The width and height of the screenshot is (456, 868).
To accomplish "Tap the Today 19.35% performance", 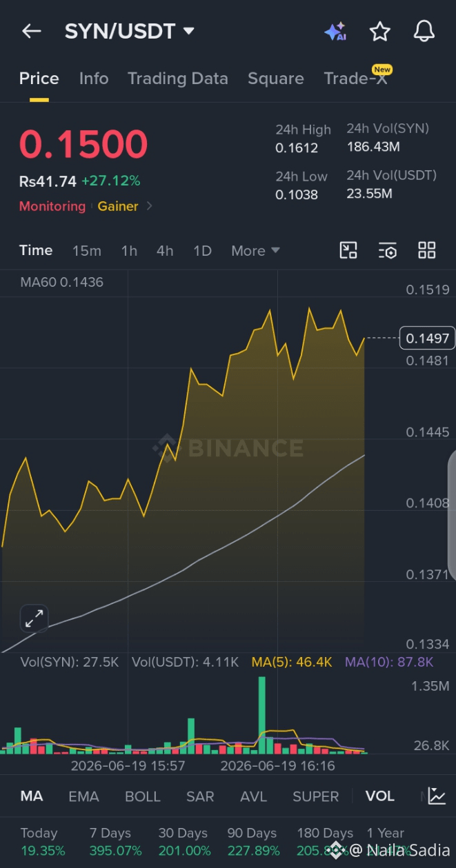I will point(43,842).
